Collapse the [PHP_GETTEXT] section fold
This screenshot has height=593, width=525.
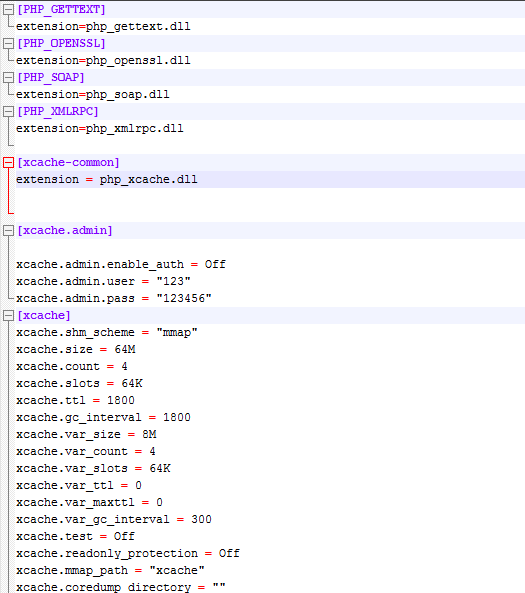8,9
